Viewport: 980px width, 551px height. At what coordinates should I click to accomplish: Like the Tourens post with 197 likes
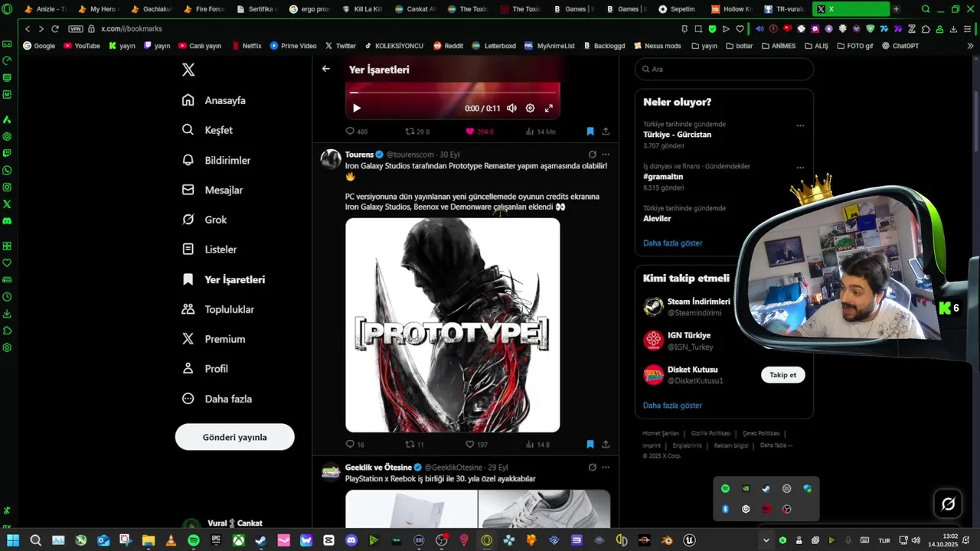coord(476,444)
